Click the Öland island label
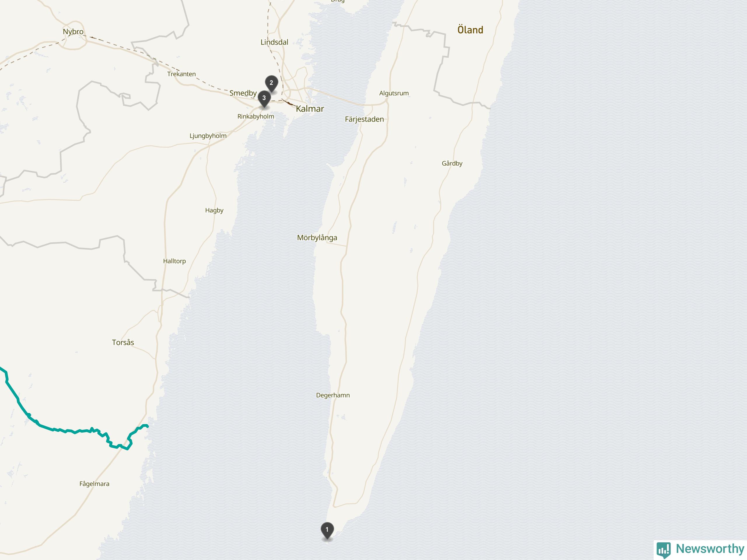 [x=470, y=30]
